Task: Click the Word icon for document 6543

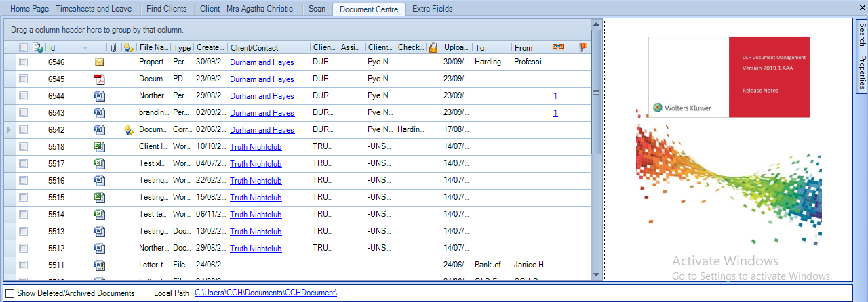Action: 99,112
